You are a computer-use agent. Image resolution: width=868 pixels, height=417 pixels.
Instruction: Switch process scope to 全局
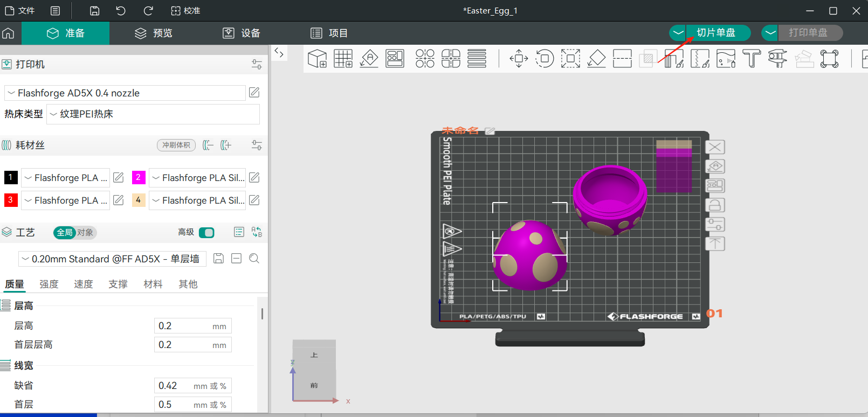tap(64, 232)
